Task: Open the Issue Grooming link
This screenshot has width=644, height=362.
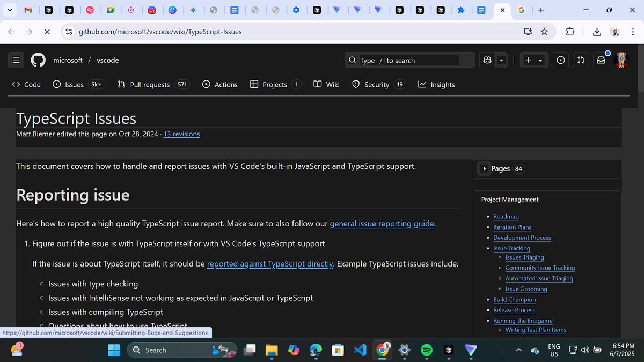Action: coord(526,289)
